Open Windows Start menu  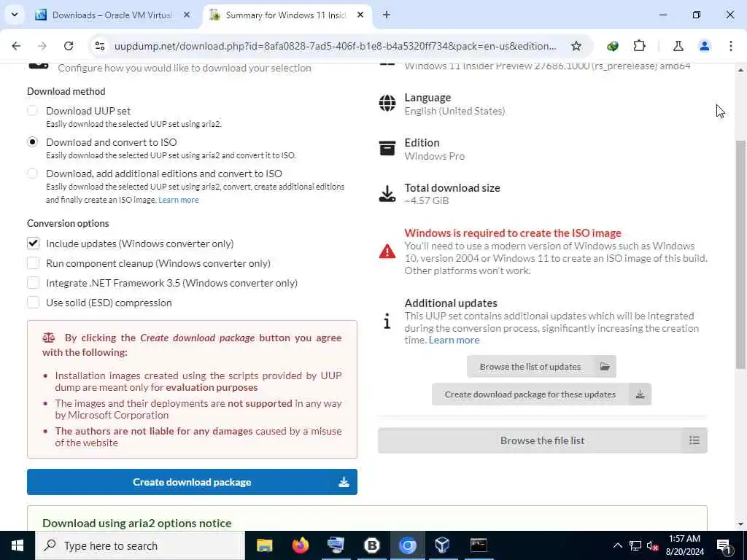point(18,545)
